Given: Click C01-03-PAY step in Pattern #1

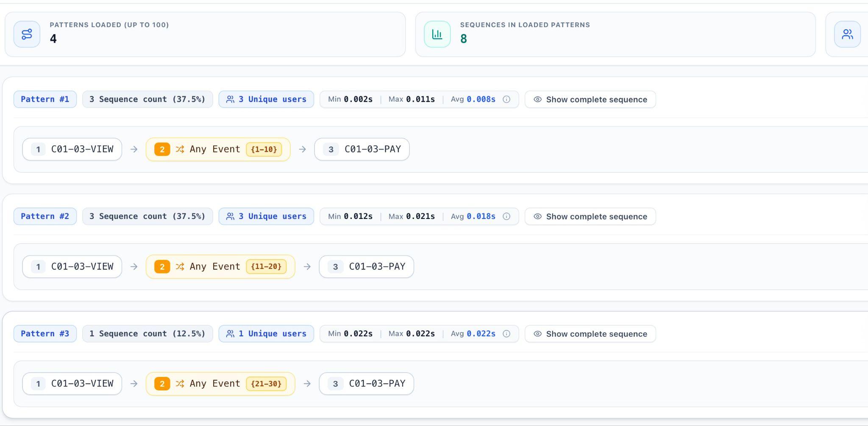Looking at the screenshot, I should point(362,149).
